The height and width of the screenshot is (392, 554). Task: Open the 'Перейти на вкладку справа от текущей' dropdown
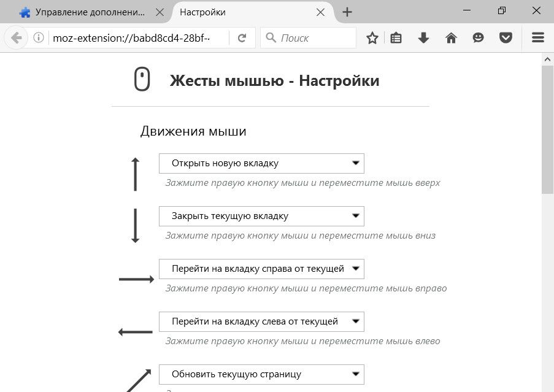[261, 269]
